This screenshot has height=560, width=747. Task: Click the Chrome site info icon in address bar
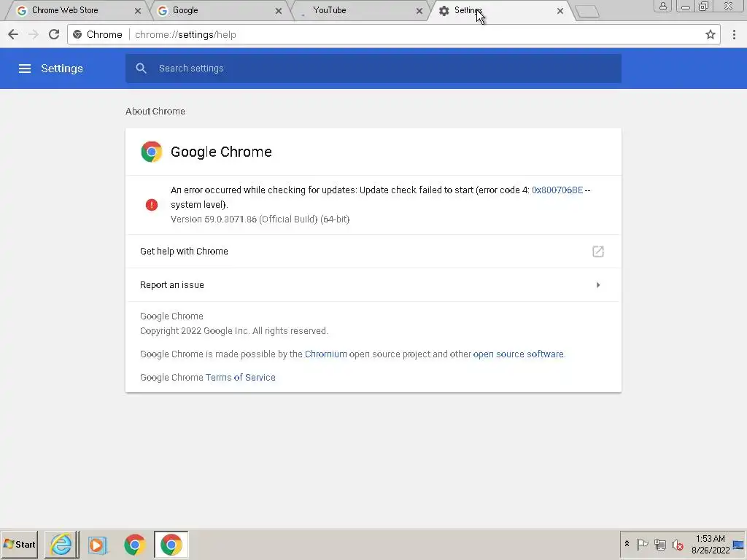point(77,34)
